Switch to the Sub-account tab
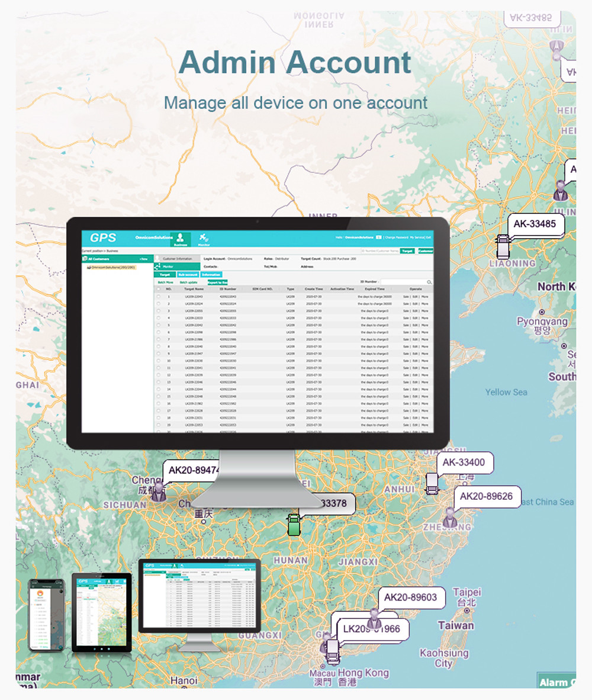Image resolution: width=592 pixels, height=700 pixels. 187,275
